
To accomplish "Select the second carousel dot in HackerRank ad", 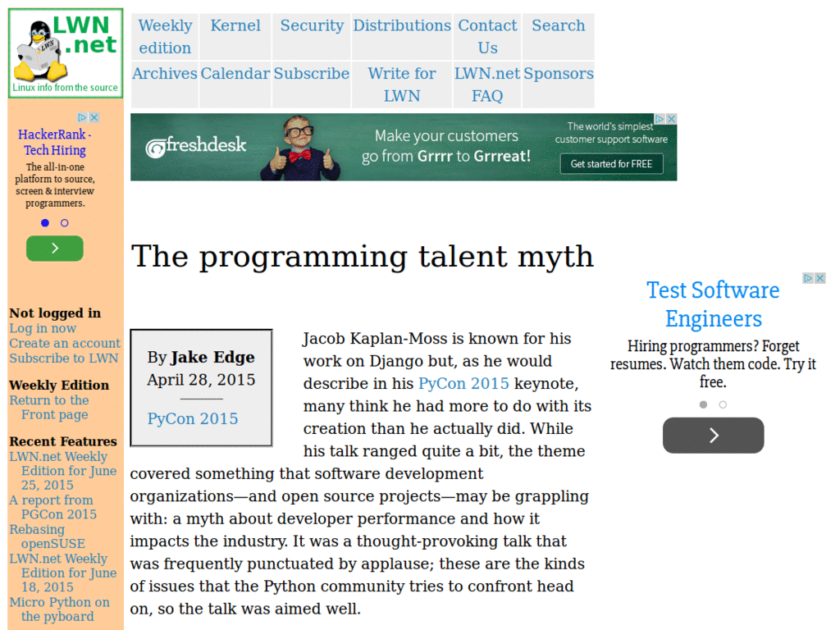I will point(65,222).
